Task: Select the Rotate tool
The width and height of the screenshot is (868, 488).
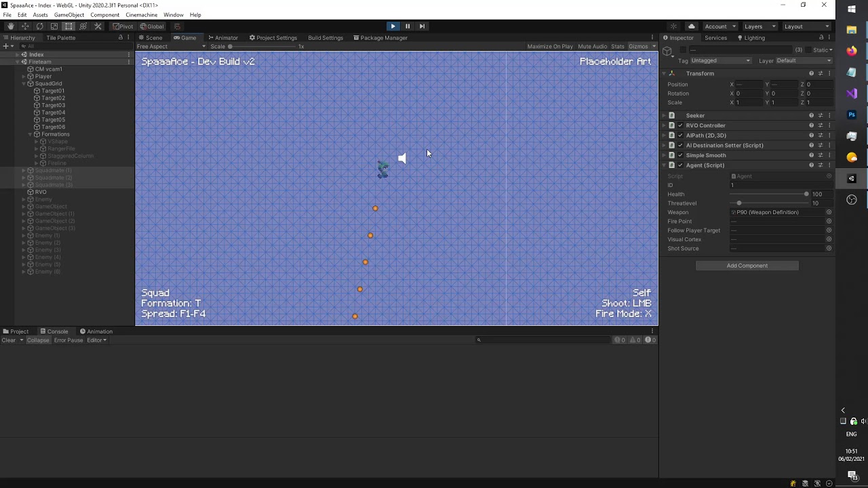Action: point(39,26)
